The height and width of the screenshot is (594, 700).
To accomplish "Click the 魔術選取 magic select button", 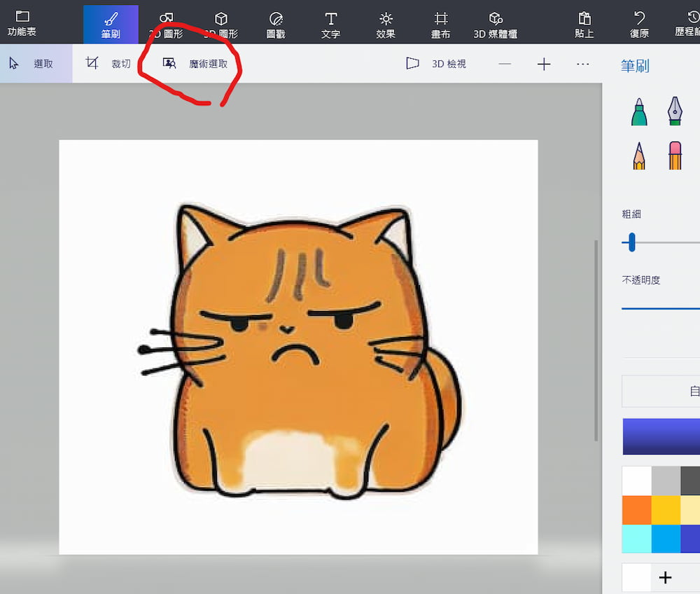I will 195,64.
